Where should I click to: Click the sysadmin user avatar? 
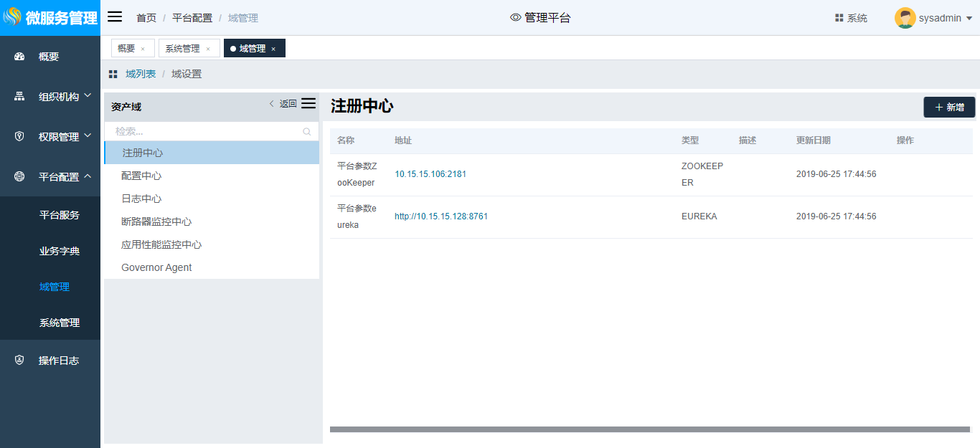click(x=905, y=18)
